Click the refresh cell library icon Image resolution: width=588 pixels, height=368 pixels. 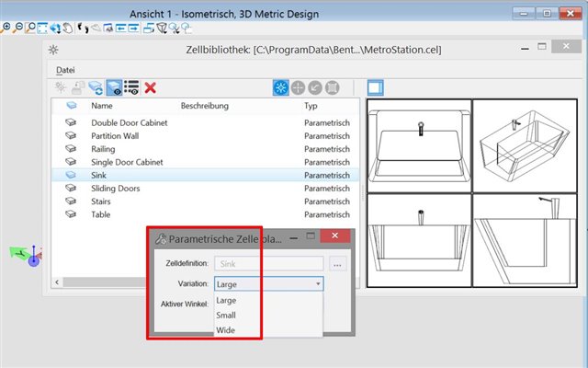click(x=96, y=87)
